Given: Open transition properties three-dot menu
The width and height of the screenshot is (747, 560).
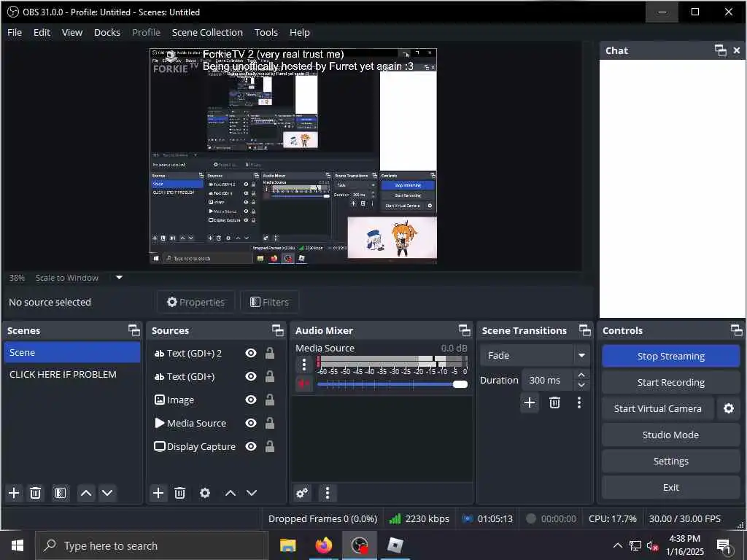Looking at the screenshot, I should pyautogui.click(x=579, y=402).
